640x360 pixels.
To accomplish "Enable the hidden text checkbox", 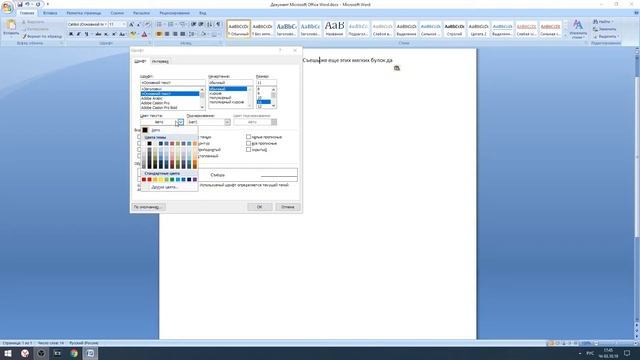I will (x=248, y=150).
